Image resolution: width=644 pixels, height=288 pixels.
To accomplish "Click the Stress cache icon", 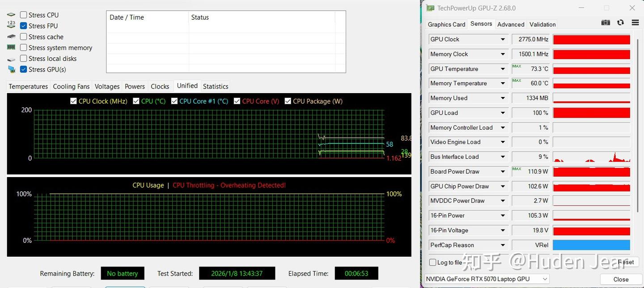I will coord(11,37).
